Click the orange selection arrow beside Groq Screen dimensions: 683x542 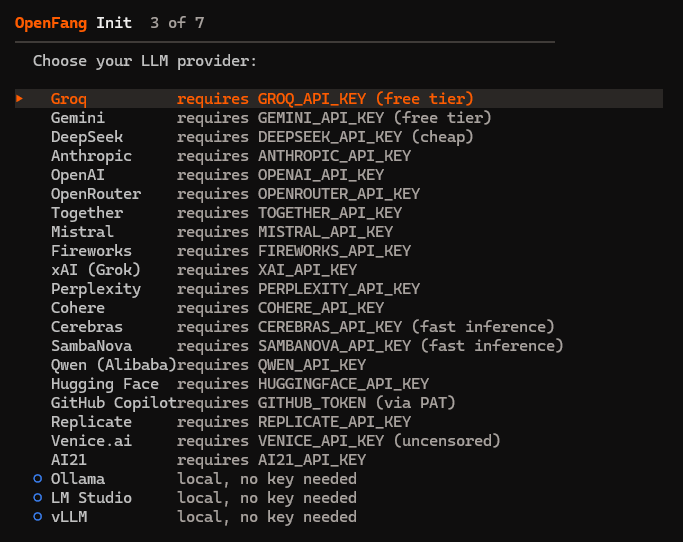[19, 99]
